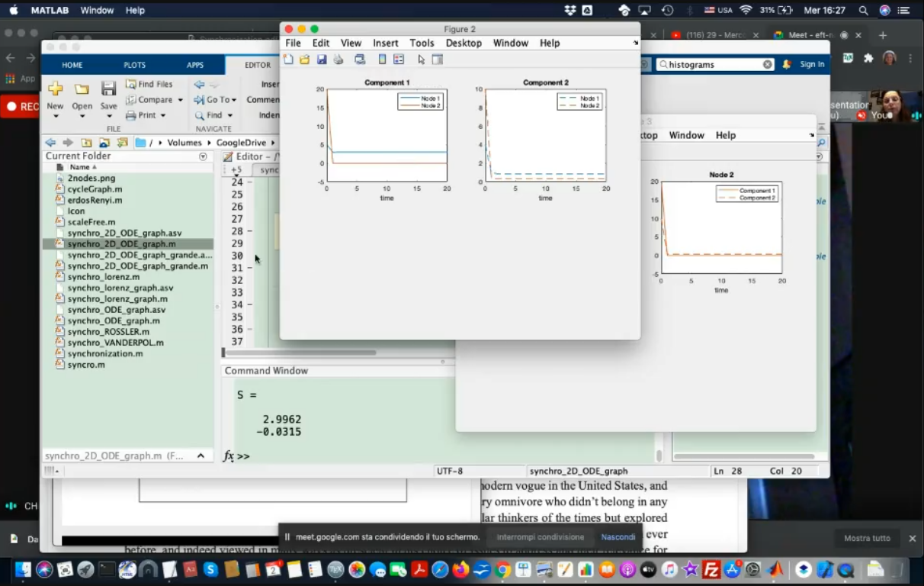Select synchro_lorenz.m in Current Folder list
The image size is (924, 586).
click(104, 277)
